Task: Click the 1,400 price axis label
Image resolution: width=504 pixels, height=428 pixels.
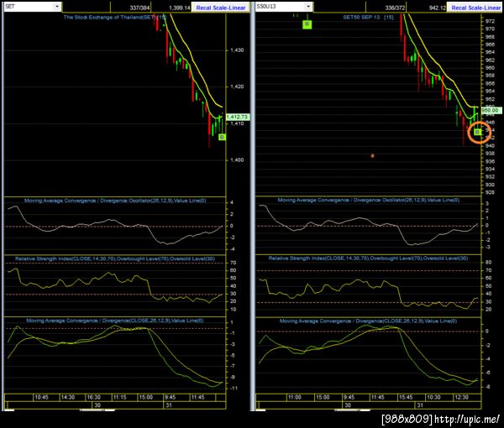Action: pos(237,160)
